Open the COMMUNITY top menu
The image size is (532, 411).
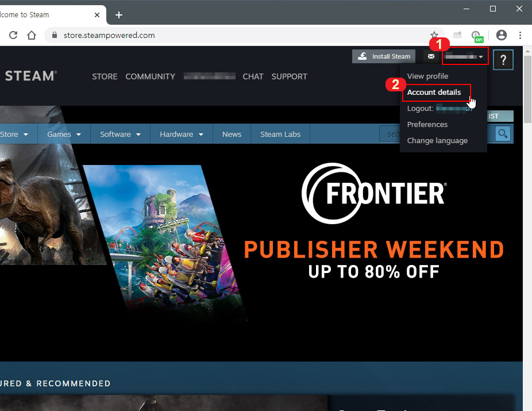(x=151, y=76)
